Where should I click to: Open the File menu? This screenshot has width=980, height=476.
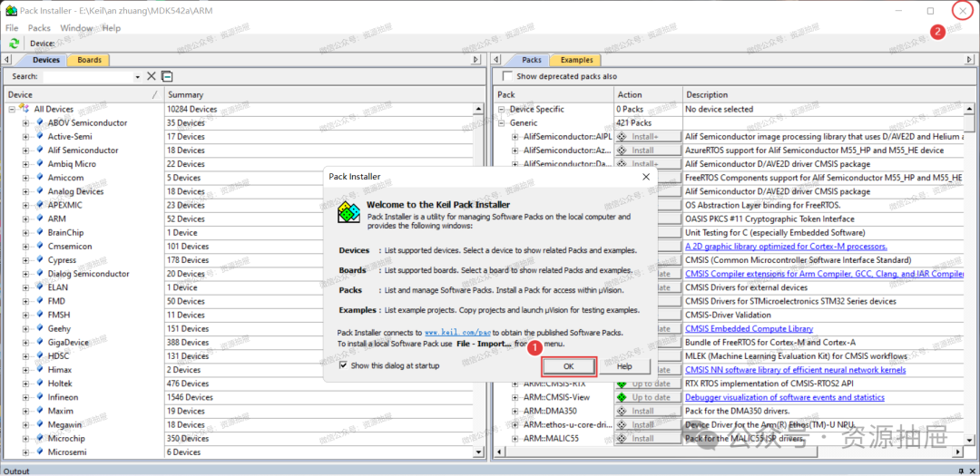pyautogui.click(x=12, y=28)
